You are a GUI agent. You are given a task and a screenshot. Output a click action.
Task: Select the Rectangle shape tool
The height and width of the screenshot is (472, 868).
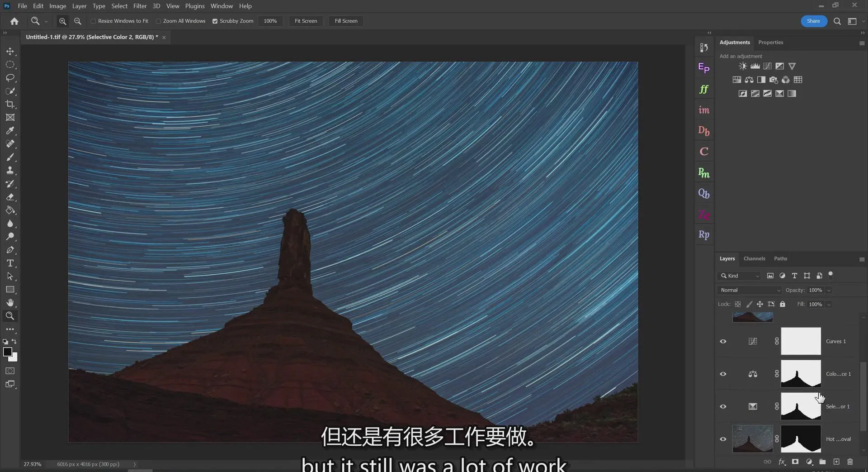pos(10,290)
